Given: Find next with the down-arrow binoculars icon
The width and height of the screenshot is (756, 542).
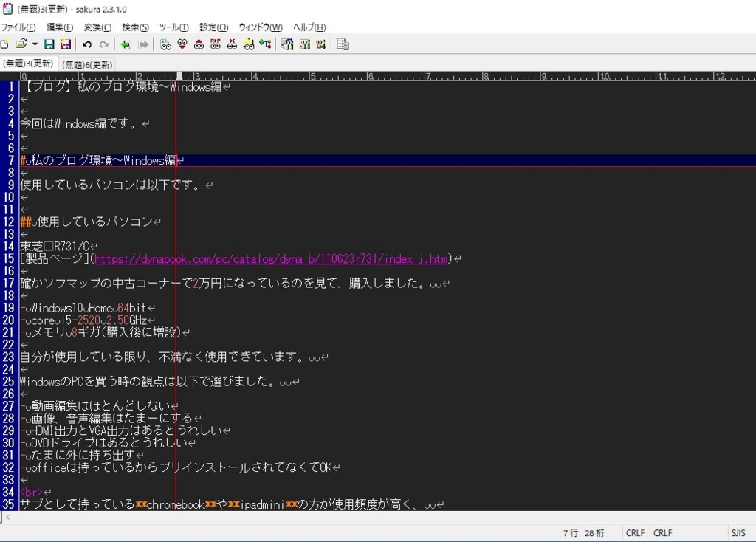Looking at the screenshot, I should (x=182, y=44).
